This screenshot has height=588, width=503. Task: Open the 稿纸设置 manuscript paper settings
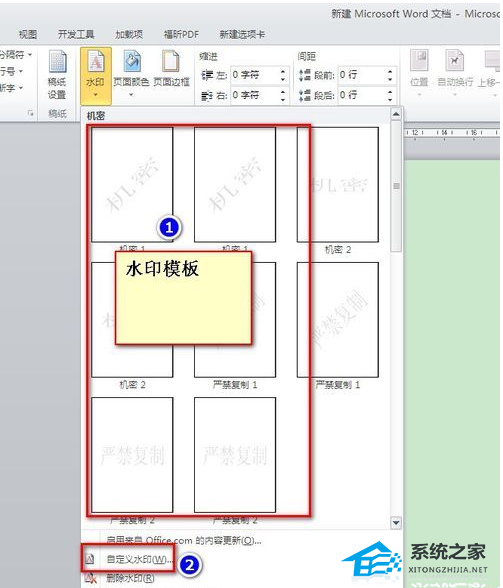click(57, 75)
